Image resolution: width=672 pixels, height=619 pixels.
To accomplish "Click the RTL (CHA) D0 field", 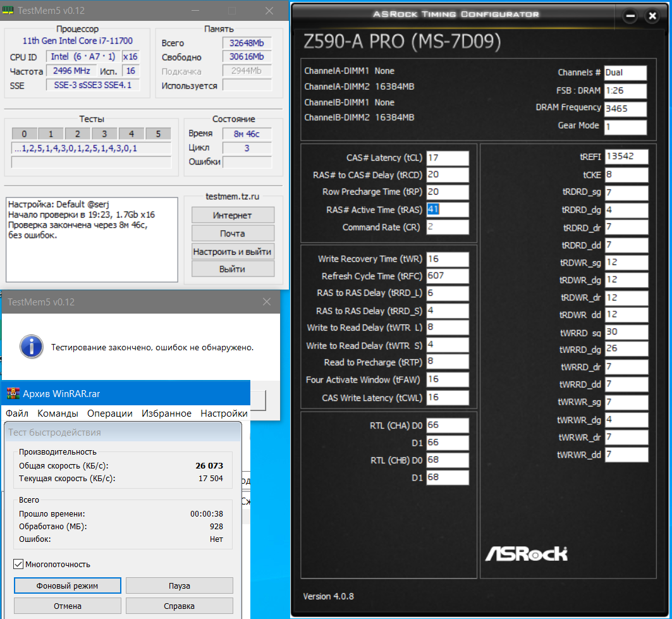I will tap(448, 426).
